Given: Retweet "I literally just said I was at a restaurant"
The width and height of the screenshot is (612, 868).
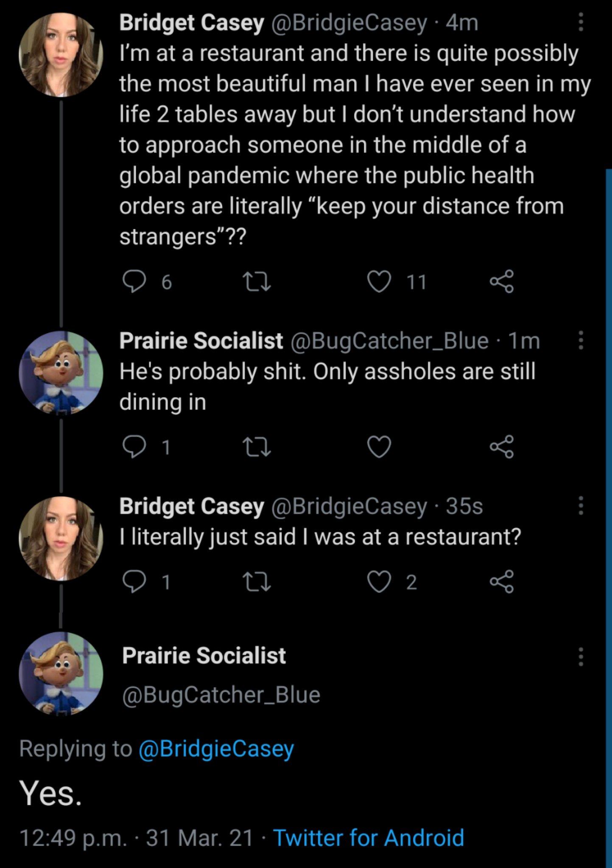Looking at the screenshot, I should [256, 581].
